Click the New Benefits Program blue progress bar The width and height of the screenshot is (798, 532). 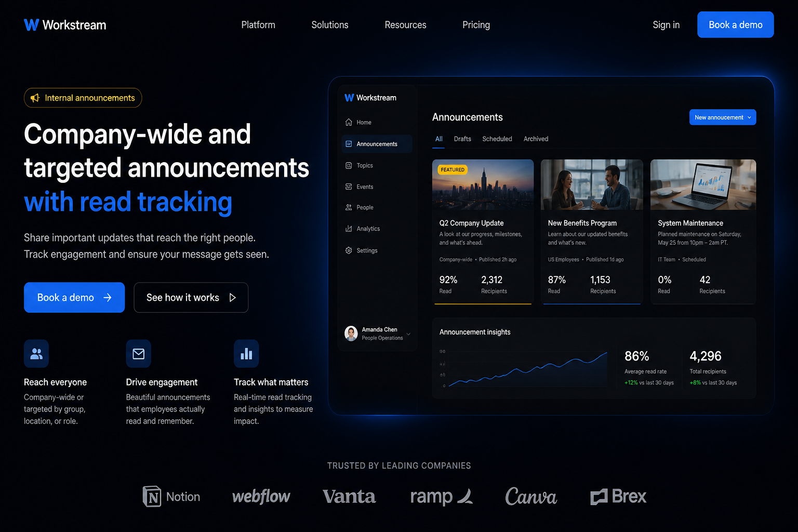[x=592, y=304]
